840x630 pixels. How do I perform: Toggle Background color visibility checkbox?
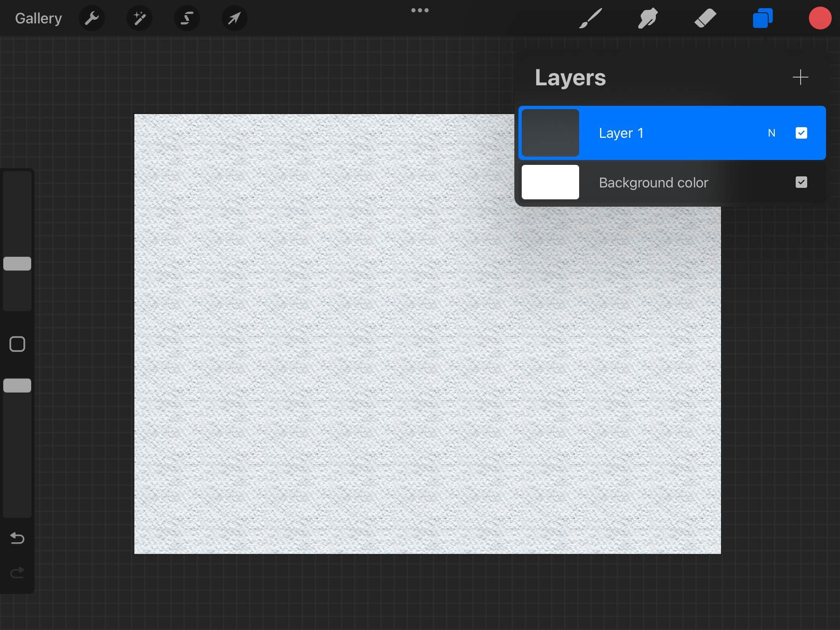[801, 182]
